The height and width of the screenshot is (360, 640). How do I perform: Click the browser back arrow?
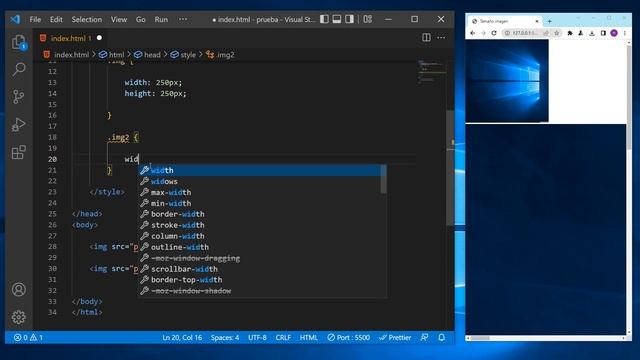click(473, 33)
